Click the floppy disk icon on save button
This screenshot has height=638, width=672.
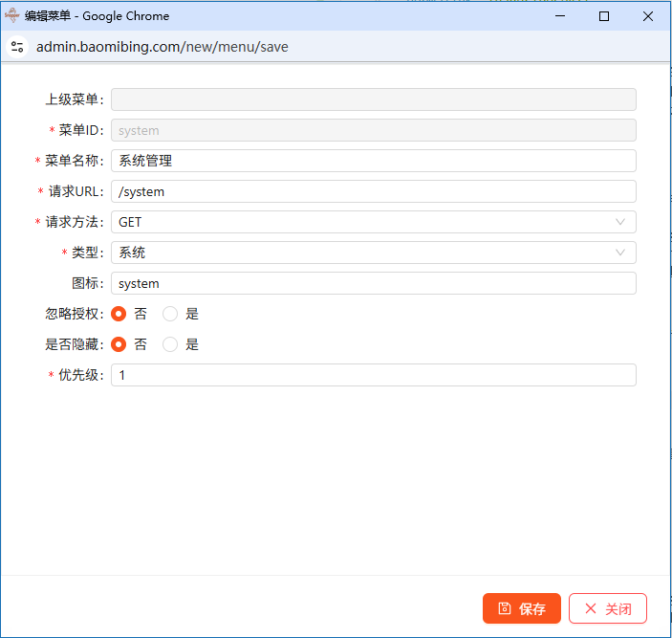[505, 608]
